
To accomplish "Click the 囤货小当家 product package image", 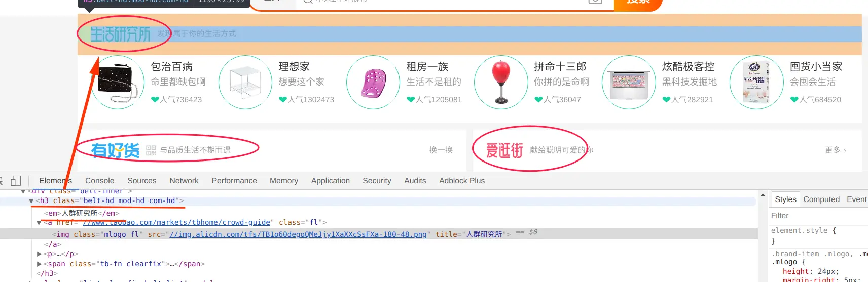I will coord(756,82).
